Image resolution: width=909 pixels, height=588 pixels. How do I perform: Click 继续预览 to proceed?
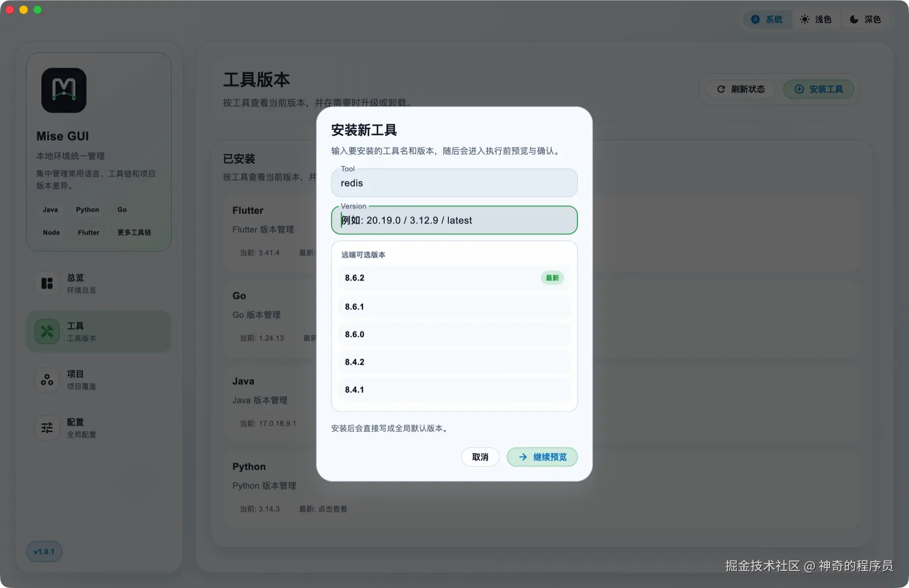[542, 457]
